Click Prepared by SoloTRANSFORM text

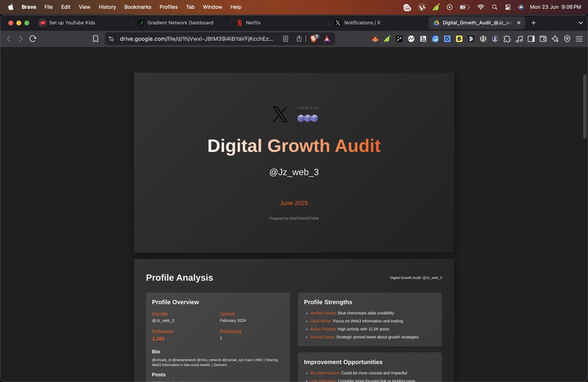point(294,218)
